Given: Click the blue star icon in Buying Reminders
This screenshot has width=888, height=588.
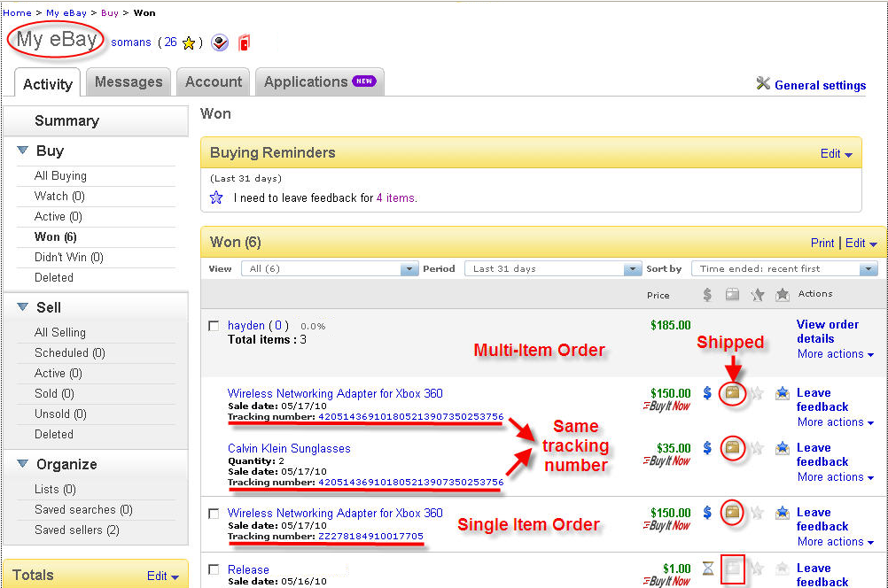Looking at the screenshot, I should [216, 197].
